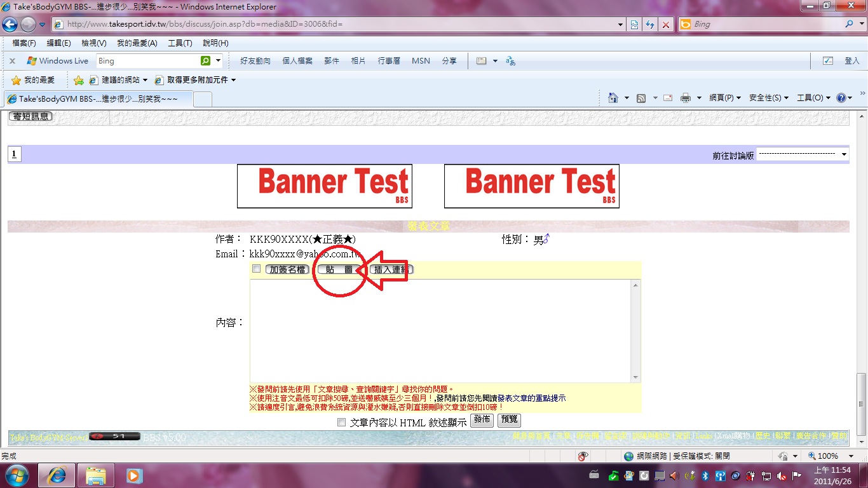
Task: Open the recent pages dropdown beside Forward
Action: click(x=42, y=25)
